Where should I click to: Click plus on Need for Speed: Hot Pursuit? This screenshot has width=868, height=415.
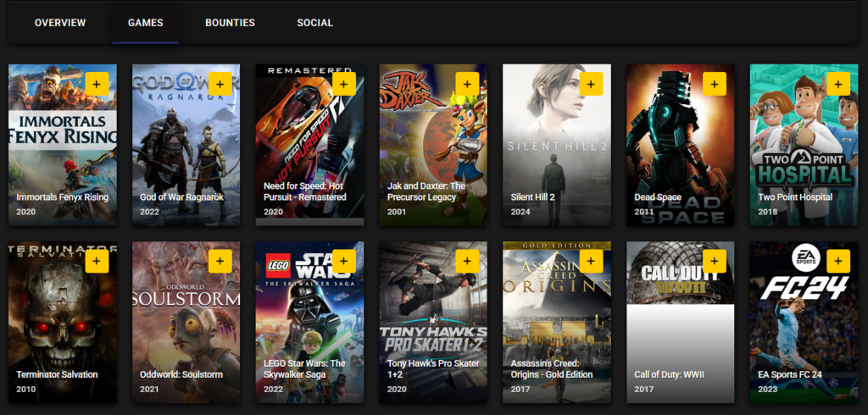pos(344,84)
